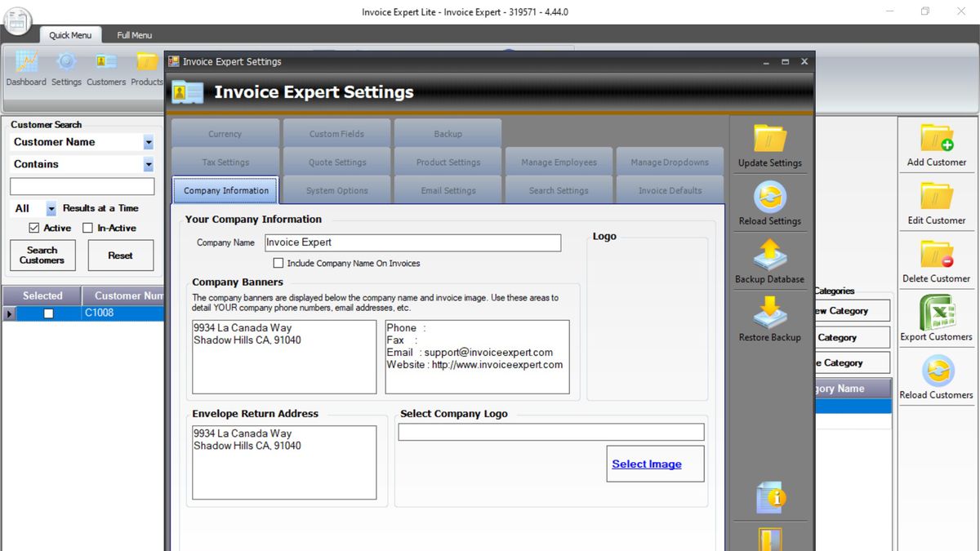Open the Manage Dropdowns tab

coord(670,162)
